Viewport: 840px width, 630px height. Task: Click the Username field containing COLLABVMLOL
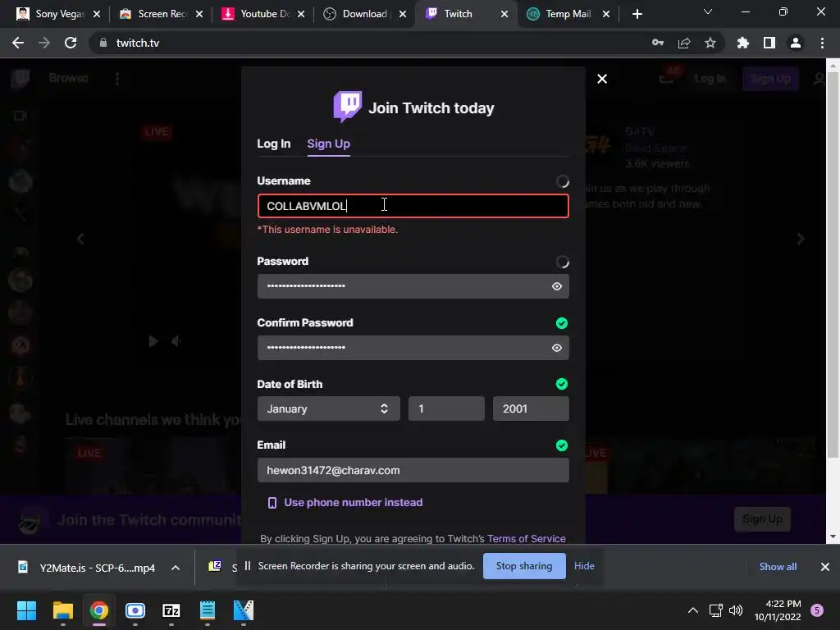tap(413, 206)
